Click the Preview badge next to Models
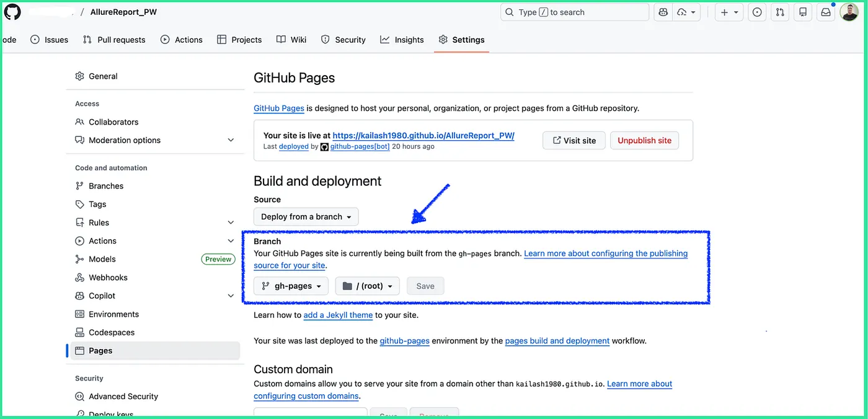This screenshot has width=868, height=419. (x=218, y=259)
